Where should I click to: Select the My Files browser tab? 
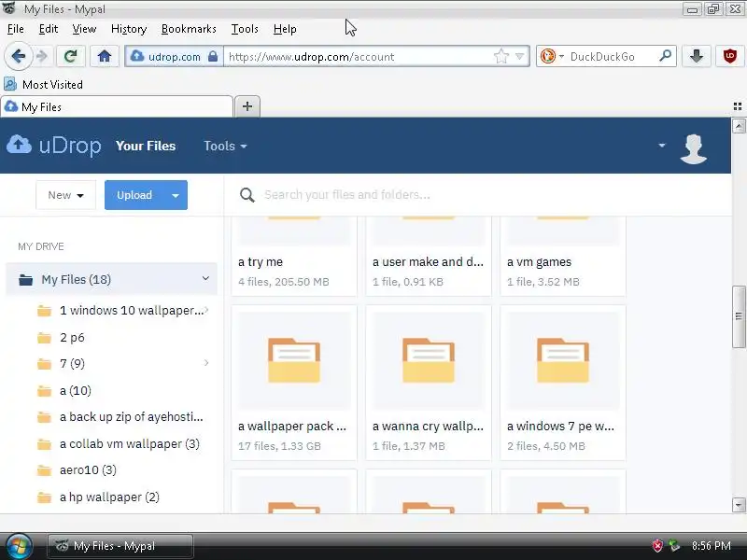117,106
